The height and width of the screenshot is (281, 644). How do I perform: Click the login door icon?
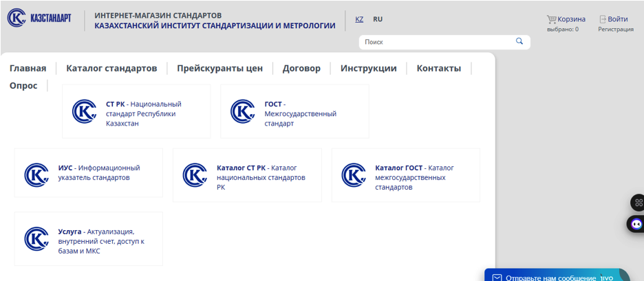click(603, 19)
